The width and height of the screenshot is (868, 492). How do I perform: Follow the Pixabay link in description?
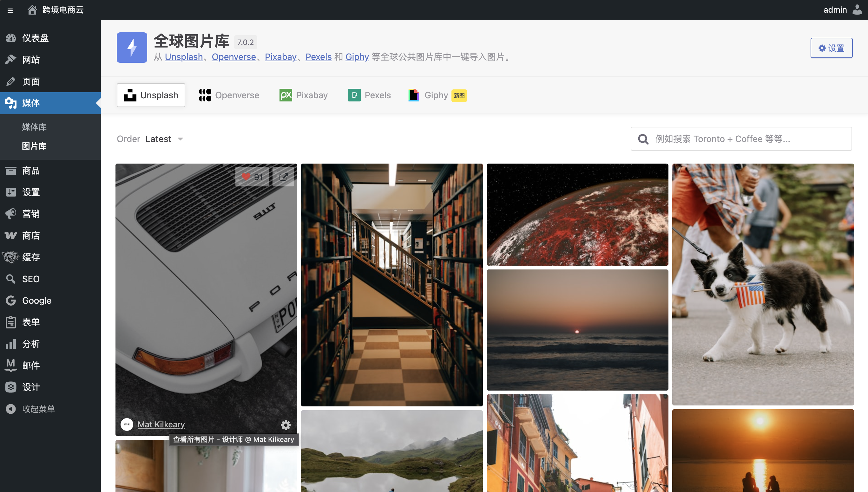tap(281, 57)
